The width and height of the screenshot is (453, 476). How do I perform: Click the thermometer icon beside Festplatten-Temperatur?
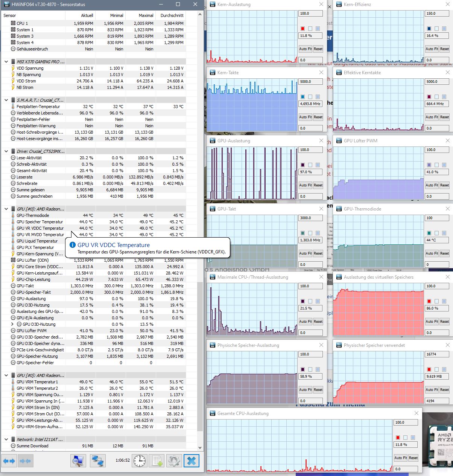coord(13,107)
